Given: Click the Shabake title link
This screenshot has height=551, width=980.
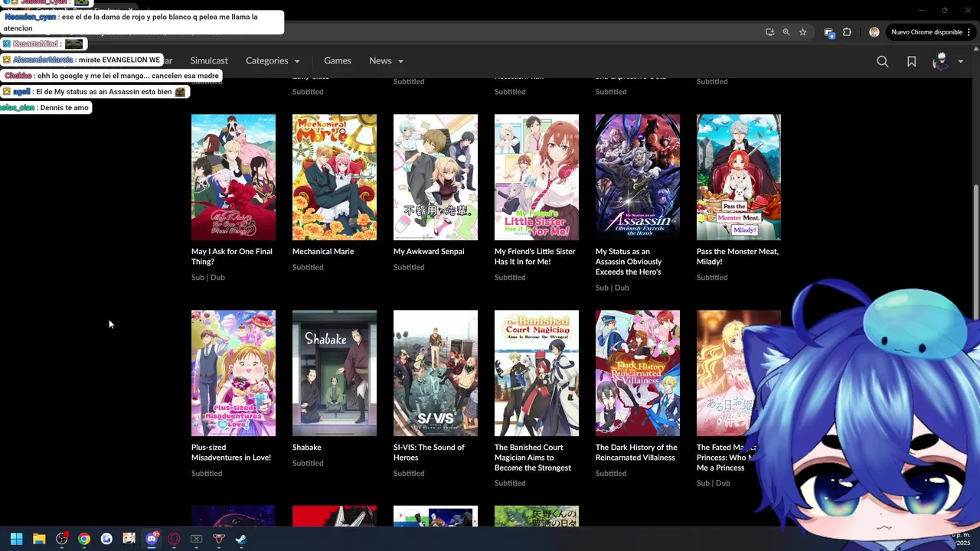Looking at the screenshot, I should click(x=307, y=447).
